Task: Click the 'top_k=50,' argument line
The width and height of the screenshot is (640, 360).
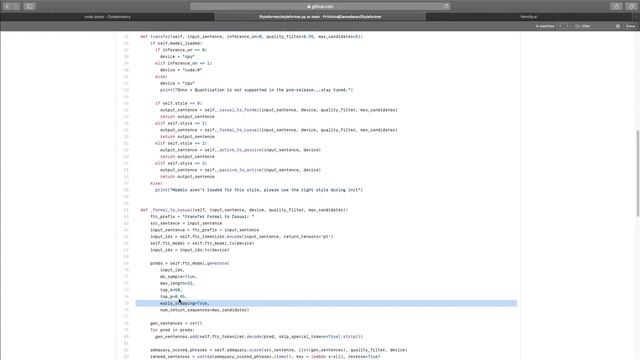Action: (171, 290)
